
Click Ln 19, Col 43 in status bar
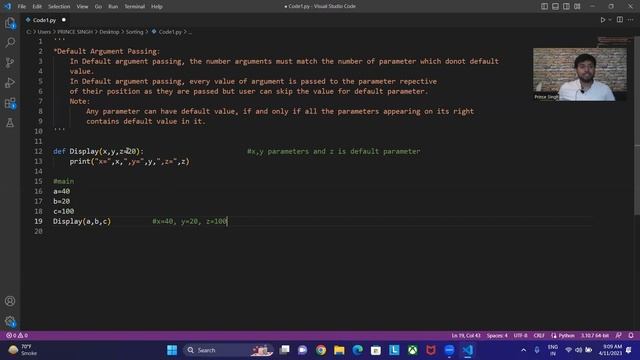click(466, 336)
